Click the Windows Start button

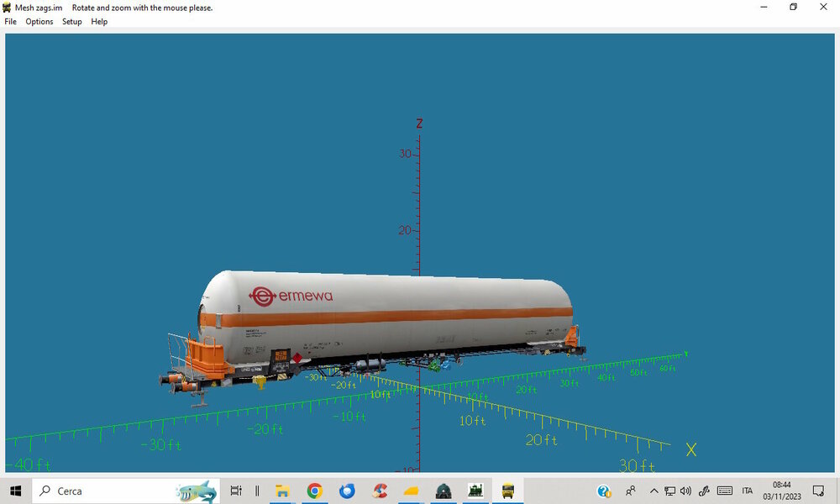(x=15, y=491)
